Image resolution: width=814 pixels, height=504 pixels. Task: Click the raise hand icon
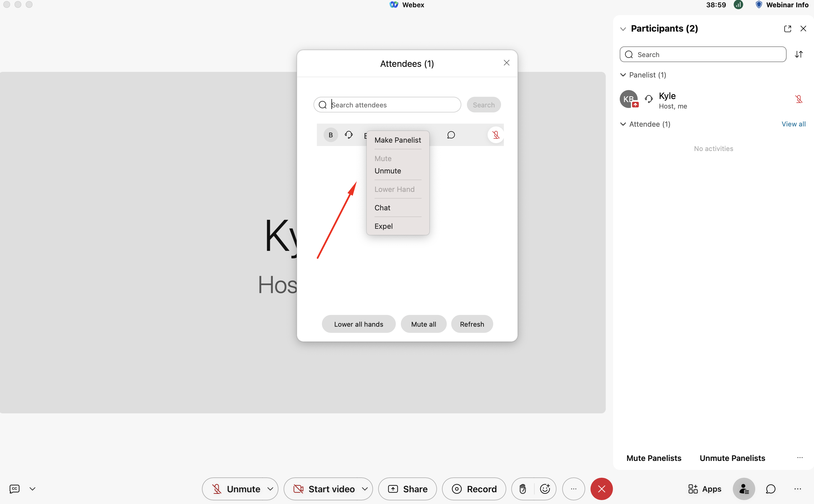pyautogui.click(x=522, y=489)
